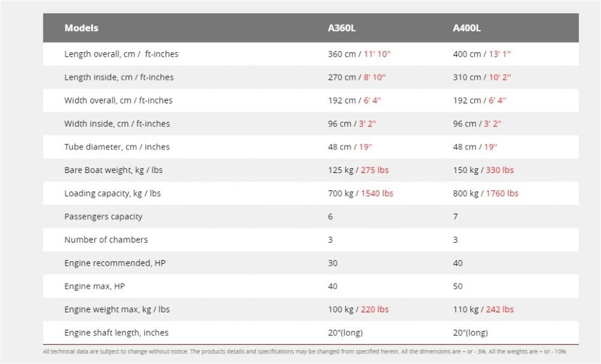
Task: Pick the 150 kg / 330 lbs value
Action: pos(483,170)
